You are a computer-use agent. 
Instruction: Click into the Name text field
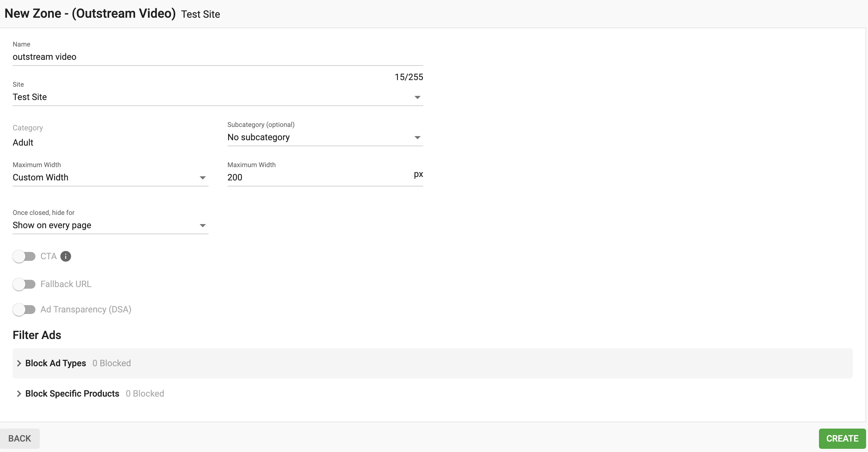point(216,57)
